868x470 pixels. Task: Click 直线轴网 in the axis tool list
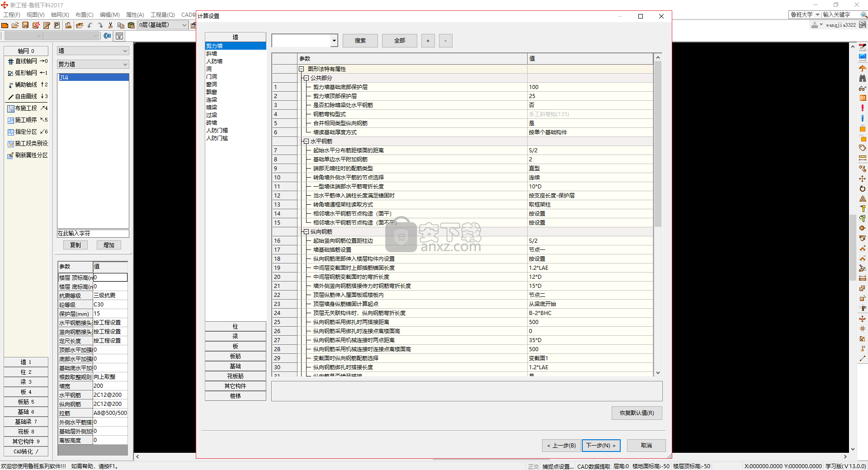pos(26,61)
